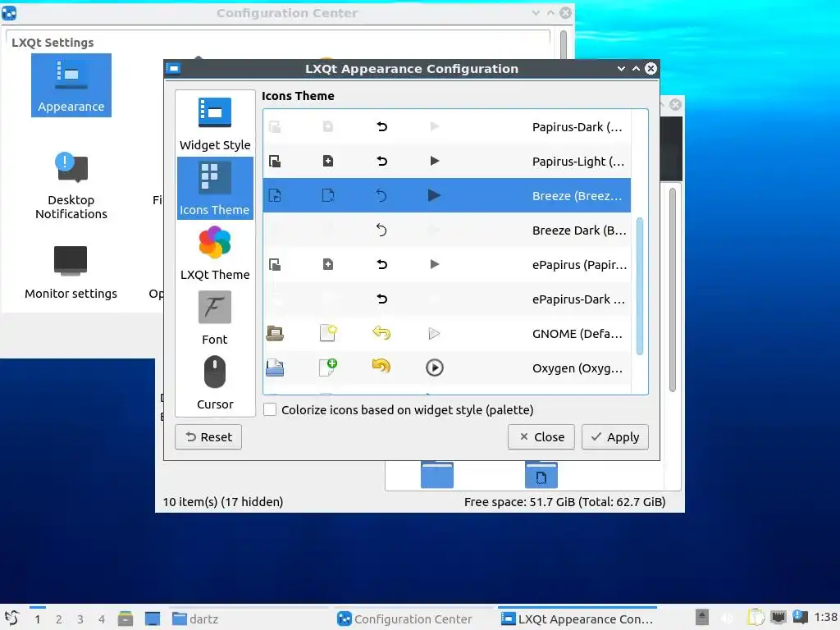Click show desktop icon in panel
Image resolution: width=840 pixels, height=630 pixels.
point(153,619)
